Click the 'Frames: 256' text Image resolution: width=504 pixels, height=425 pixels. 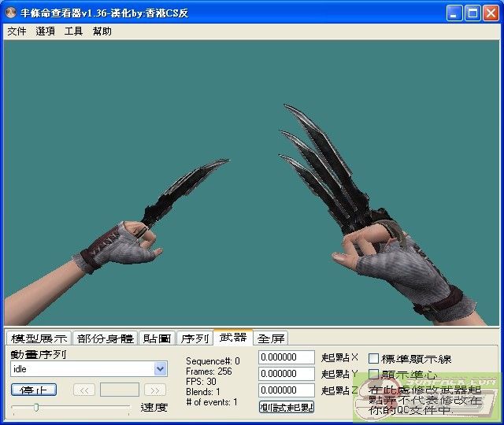(x=209, y=371)
